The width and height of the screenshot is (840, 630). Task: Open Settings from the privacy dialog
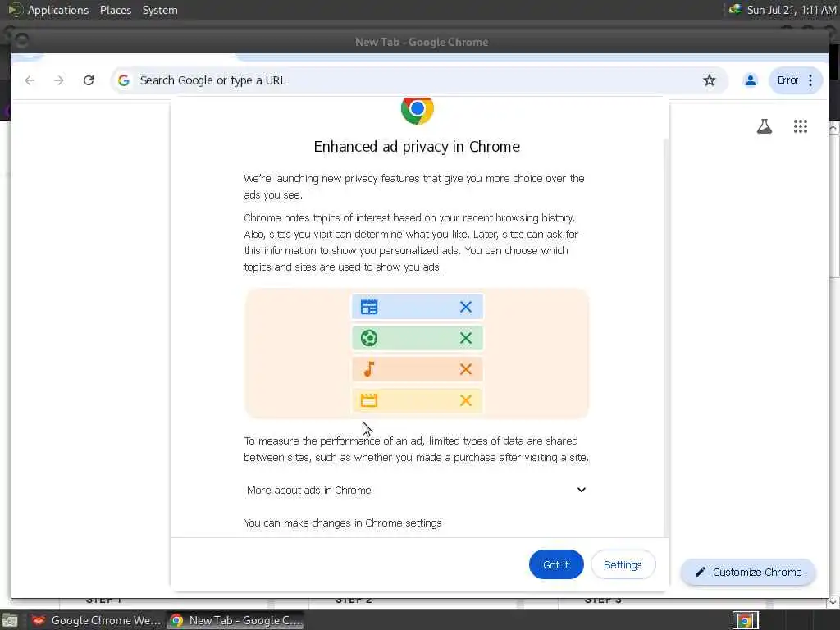pyautogui.click(x=623, y=564)
